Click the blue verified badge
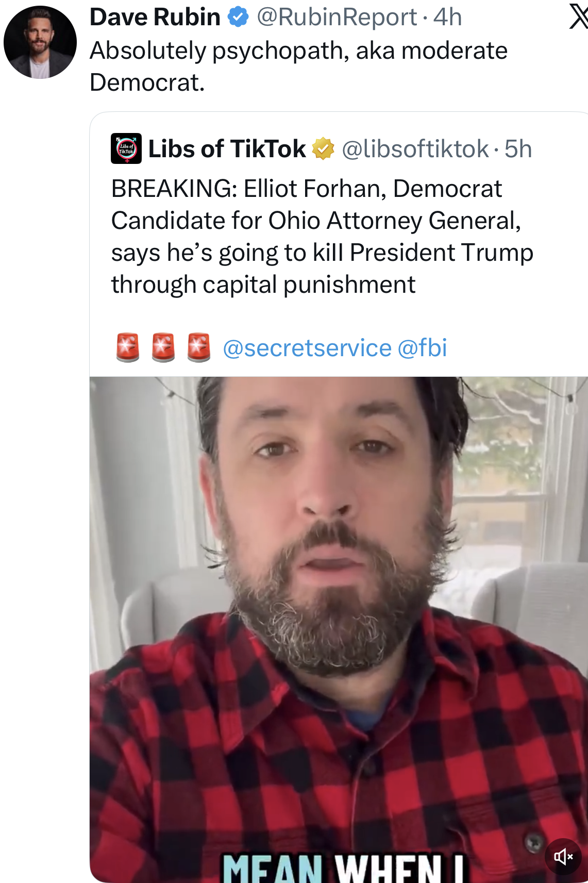 point(238,18)
